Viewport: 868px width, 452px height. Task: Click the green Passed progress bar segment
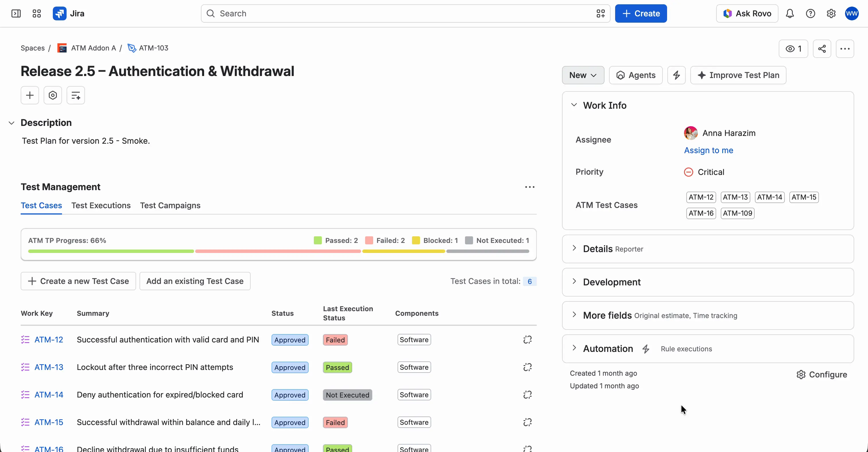(111, 252)
